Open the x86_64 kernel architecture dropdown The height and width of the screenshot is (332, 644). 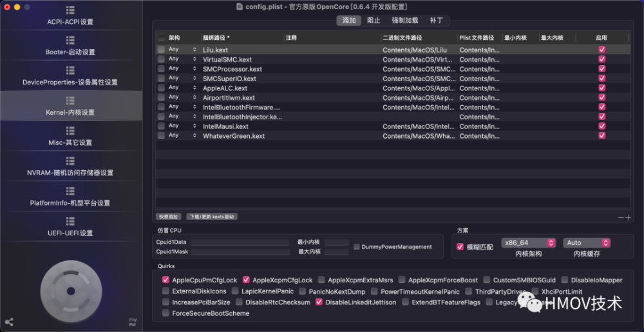(529, 243)
